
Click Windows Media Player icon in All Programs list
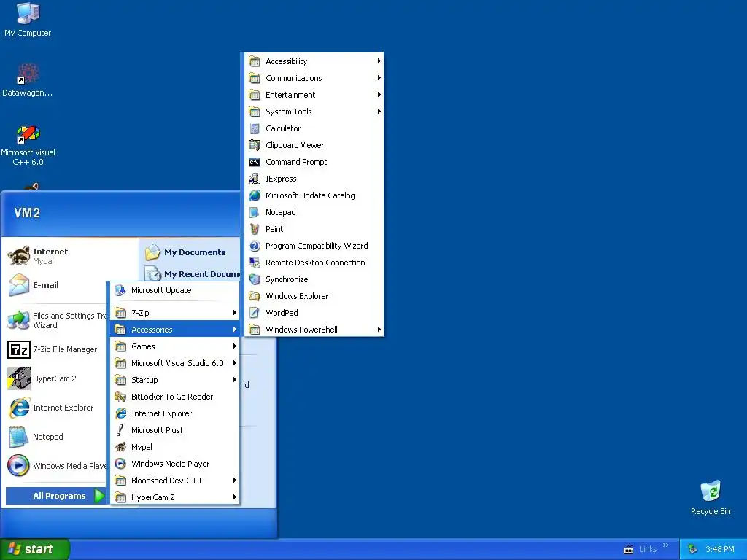[x=120, y=464]
